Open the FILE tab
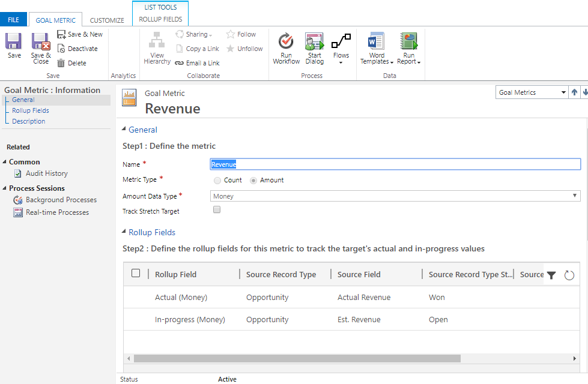Viewport: 588px width, 384px height. point(13,20)
